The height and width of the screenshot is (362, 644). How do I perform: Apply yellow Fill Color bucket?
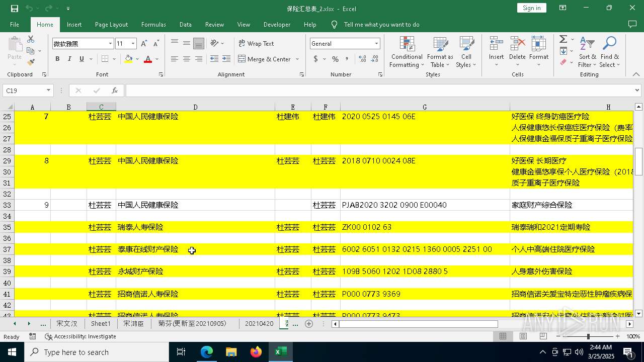point(128,59)
